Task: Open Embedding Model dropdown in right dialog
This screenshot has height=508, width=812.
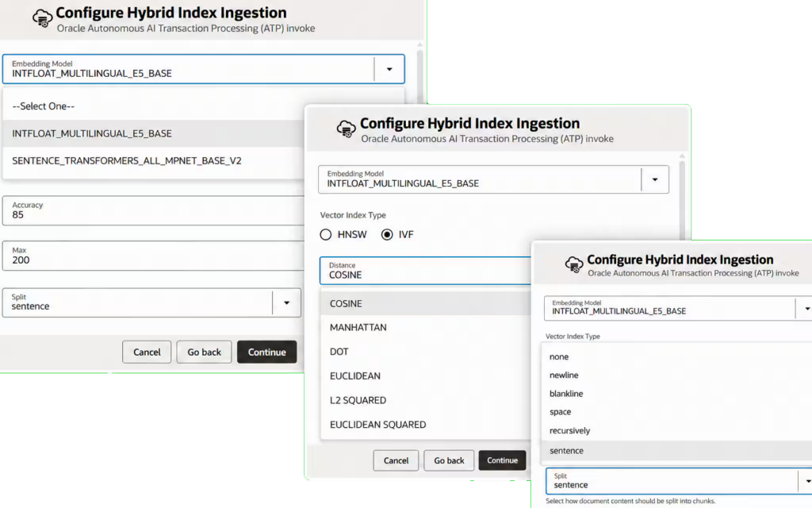Action: tap(678, 309)
